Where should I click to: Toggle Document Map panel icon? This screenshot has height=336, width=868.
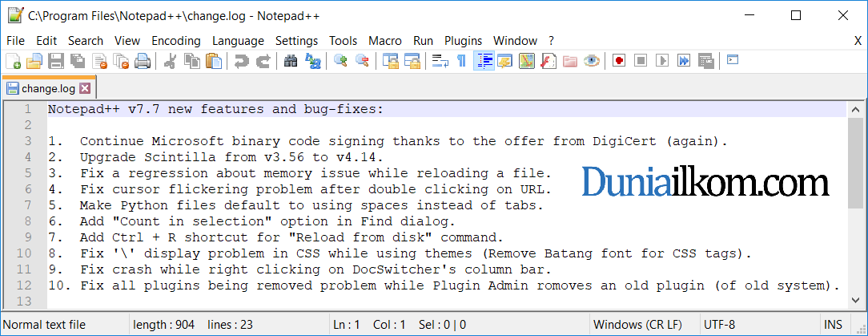point(526,60)
